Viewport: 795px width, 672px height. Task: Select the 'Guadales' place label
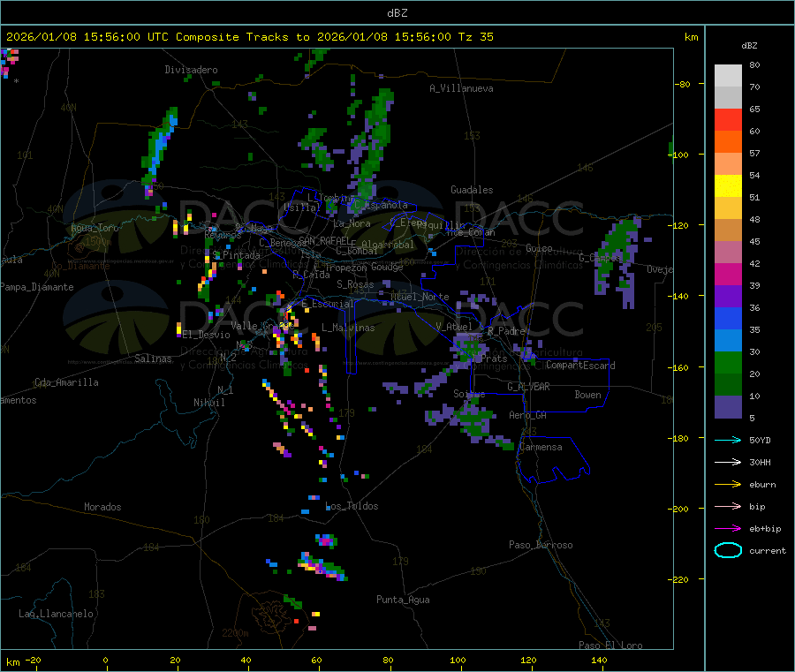pyautogui.click(x=472, y=190)
